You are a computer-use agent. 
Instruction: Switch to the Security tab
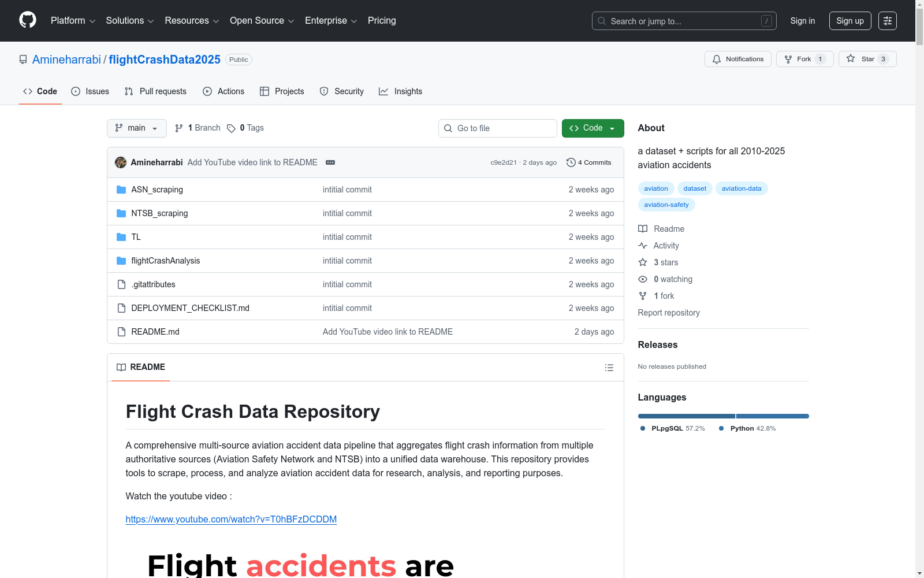pos(342,91)
